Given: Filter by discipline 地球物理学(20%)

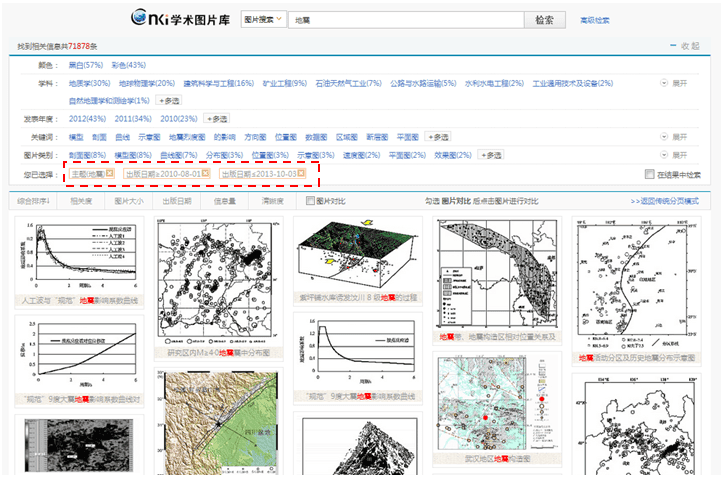Looking at the screenshot, I should click(x=147, y=83).
